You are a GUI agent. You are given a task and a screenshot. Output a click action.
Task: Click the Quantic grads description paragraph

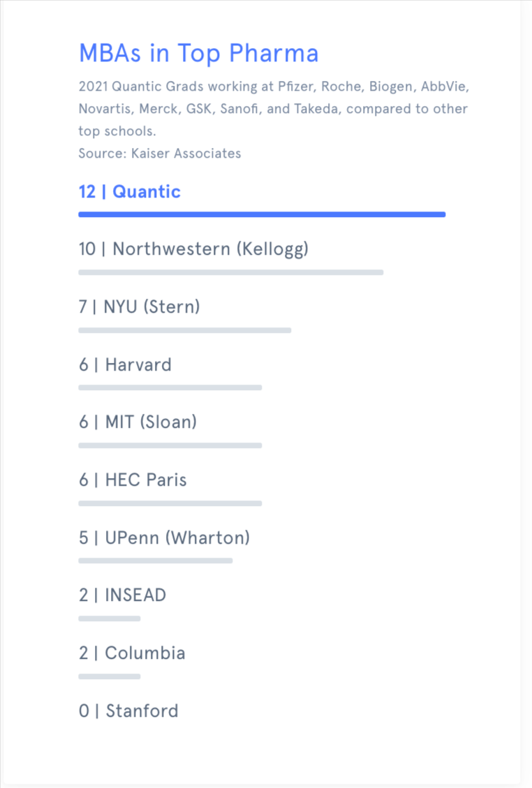click(273, 109)
